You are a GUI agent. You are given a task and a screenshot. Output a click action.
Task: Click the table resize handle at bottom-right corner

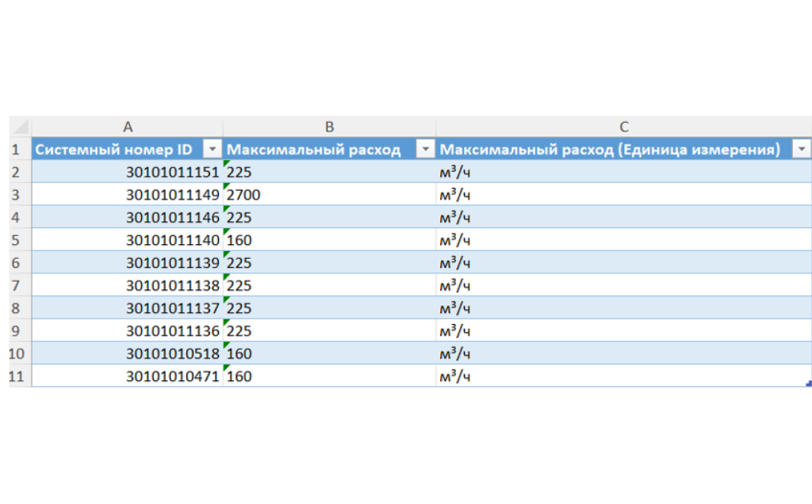[808, 384]
